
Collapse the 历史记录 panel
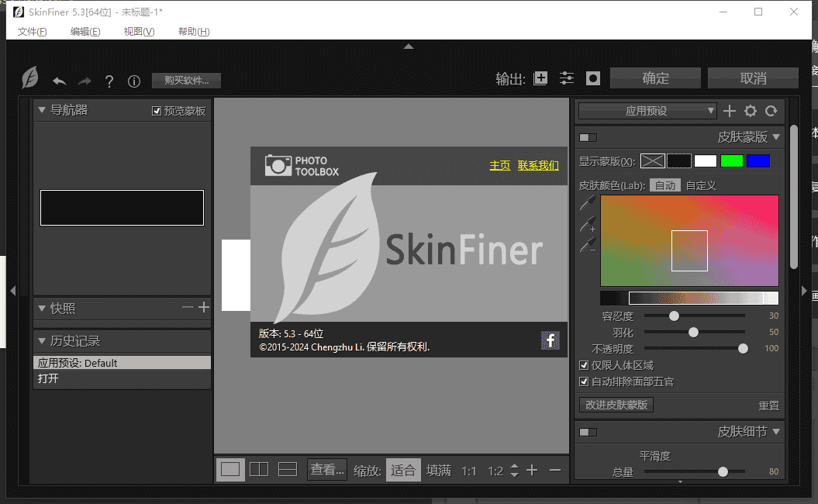[42, 341]
